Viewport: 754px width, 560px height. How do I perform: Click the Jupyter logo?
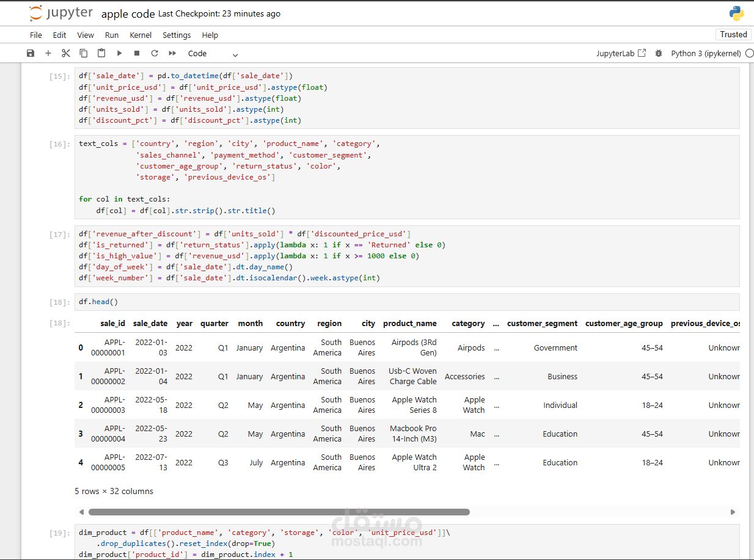pyautogui.click(x=61, y=13)
